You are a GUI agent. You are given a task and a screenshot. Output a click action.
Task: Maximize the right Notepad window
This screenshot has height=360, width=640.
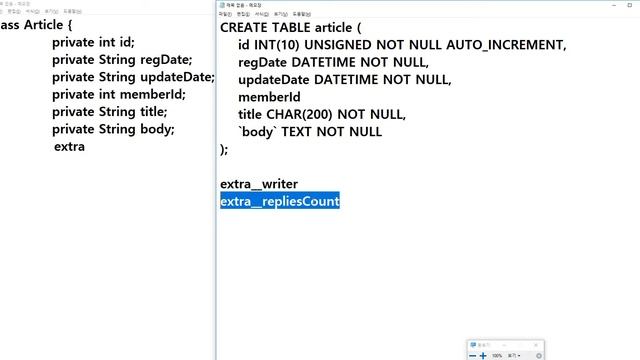[x=629, y=5]
